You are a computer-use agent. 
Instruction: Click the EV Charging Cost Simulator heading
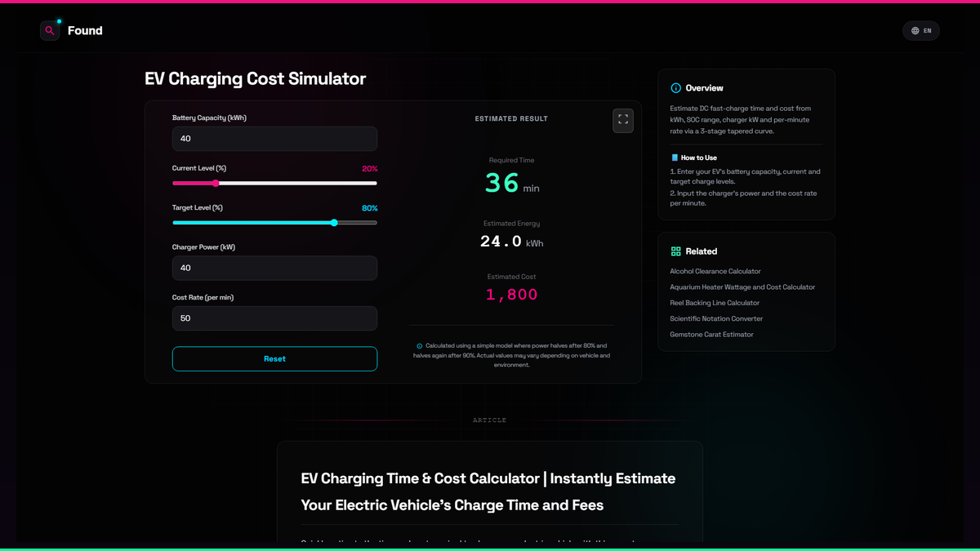[256, 79]
